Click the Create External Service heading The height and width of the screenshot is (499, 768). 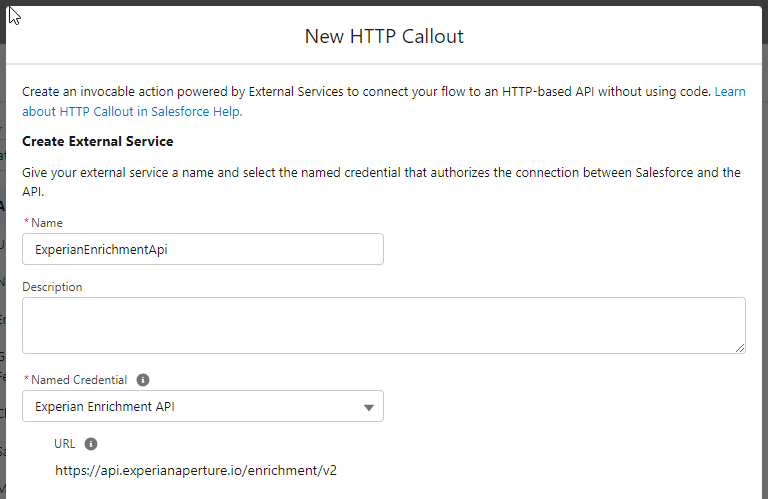(97, 142)
